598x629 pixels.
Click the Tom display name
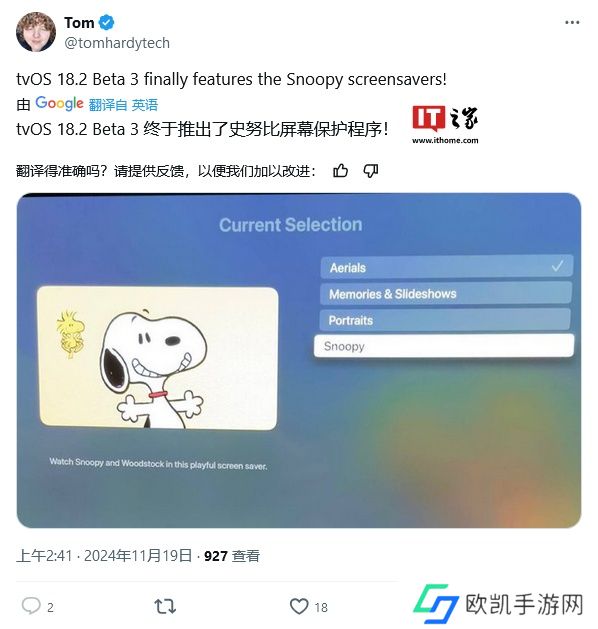point(79,22)
